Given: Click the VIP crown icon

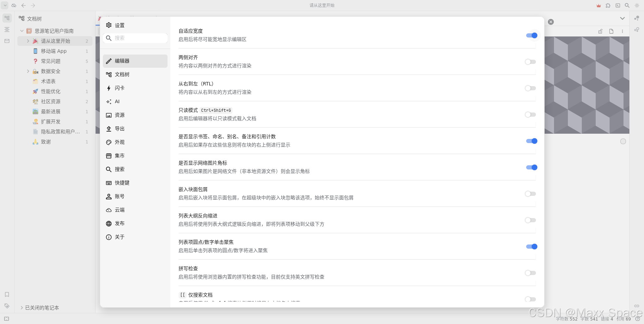Looking at the screenshot, I should [598, 6].
